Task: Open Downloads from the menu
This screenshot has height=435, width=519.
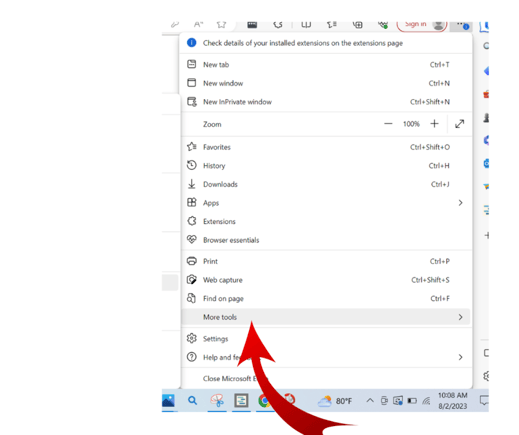Action: point(326,184)
